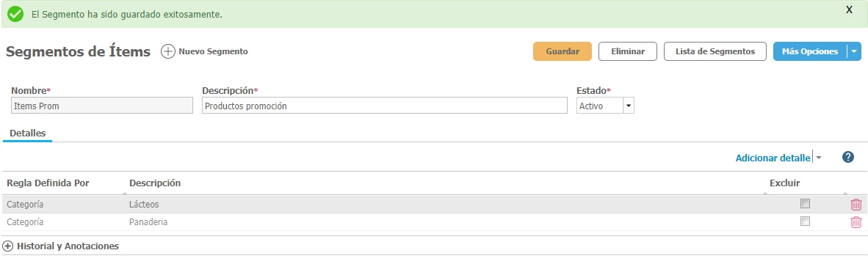Dismiss the saved notification with X
The image size is (868, 264).
point(849,10)
